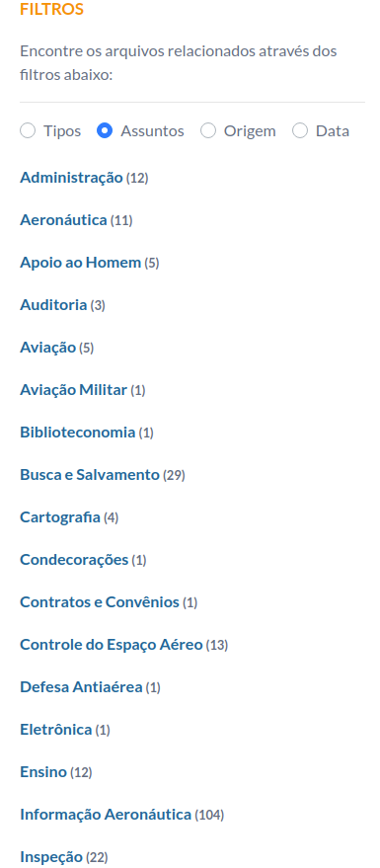Open Contratos e Convênios category
This screenshot has width=380, height=868.
tap(100, 602)
